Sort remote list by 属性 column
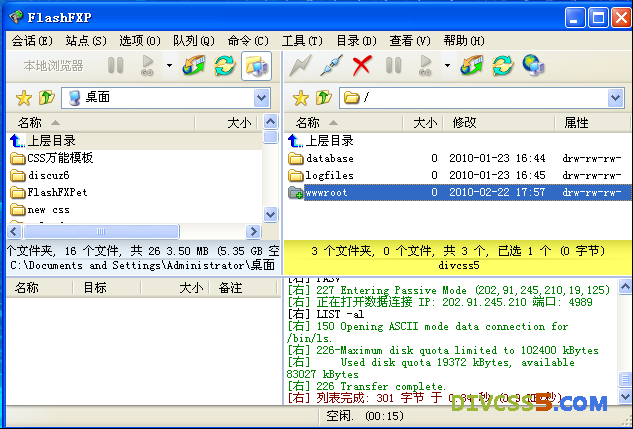Viewport: 633px width, 429px height. (x=593, y=123)
